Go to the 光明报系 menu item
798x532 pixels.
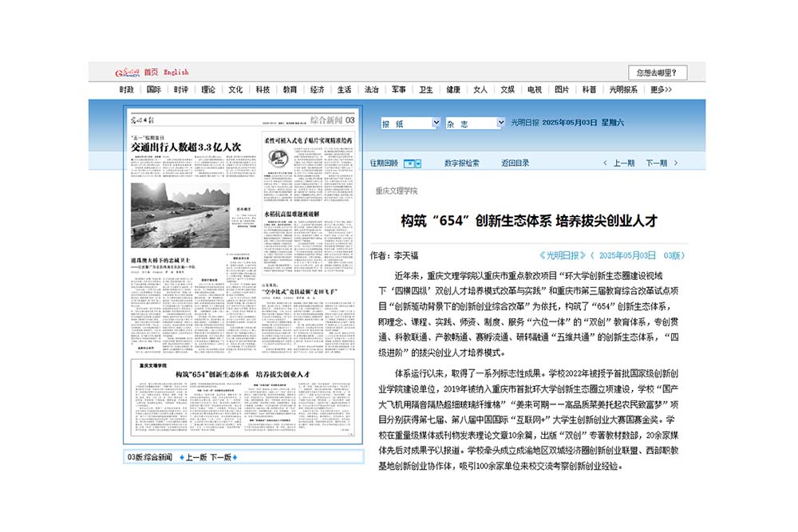coord(624,90)
